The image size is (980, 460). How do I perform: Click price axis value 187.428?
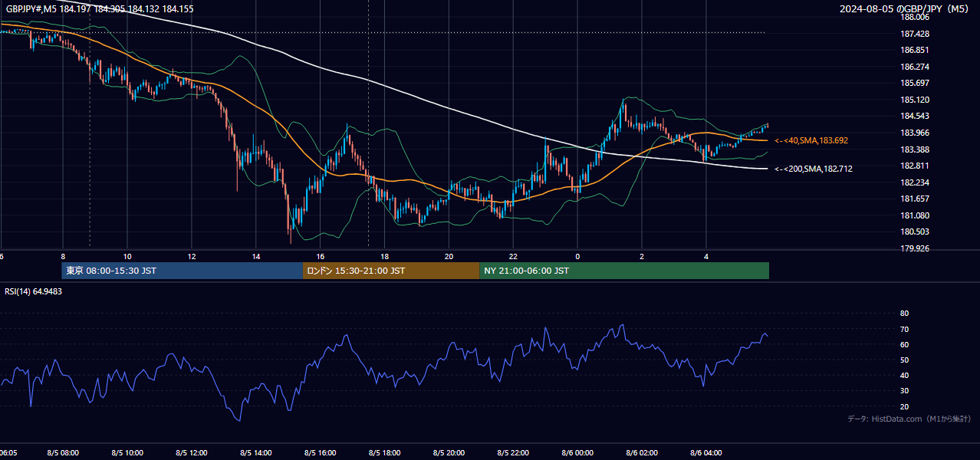coord(914,34)
